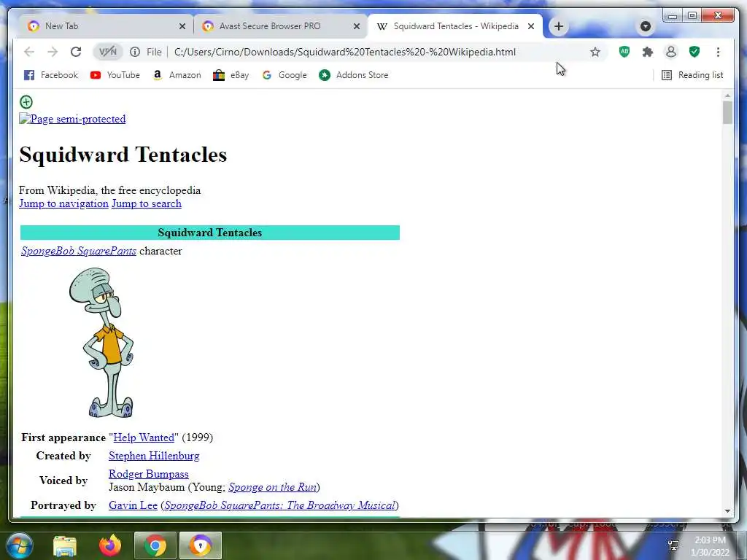This screenshot has width=747, height=560.
Task: Open the three-dot browser menu
Action: point(718,52)
